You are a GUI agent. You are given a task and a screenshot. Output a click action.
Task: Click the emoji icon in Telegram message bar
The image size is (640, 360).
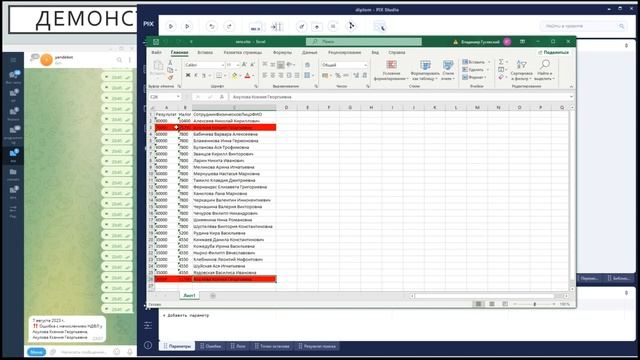(117, 352)
